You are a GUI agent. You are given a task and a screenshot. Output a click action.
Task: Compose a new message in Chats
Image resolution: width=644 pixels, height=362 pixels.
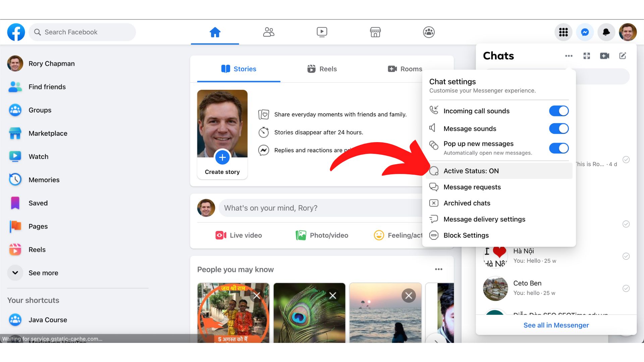[623, 56]
